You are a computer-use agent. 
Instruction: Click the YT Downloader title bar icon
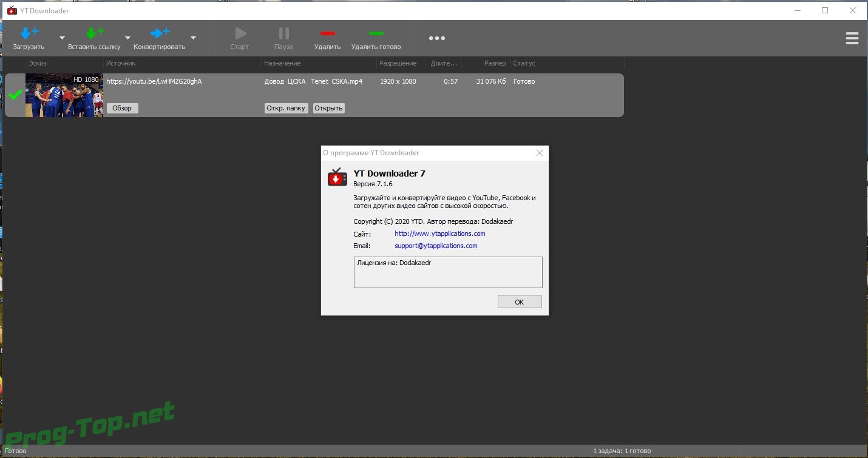(x=12, y=10)
